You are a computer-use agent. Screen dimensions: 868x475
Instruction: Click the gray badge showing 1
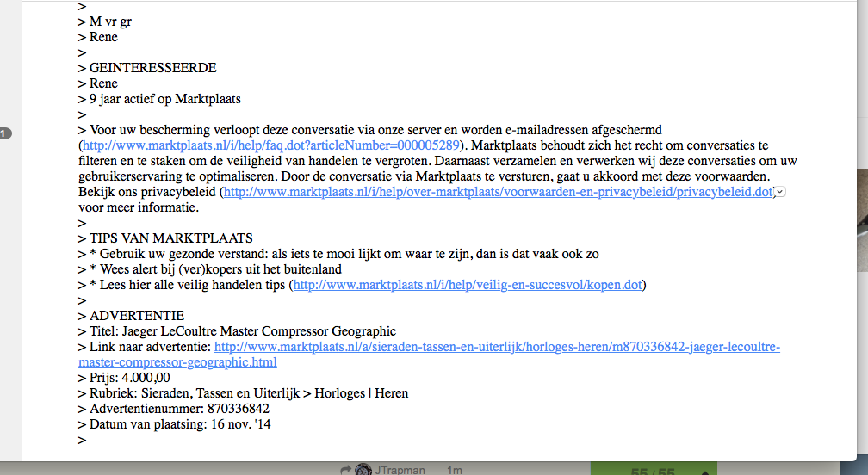click(5, 133)
